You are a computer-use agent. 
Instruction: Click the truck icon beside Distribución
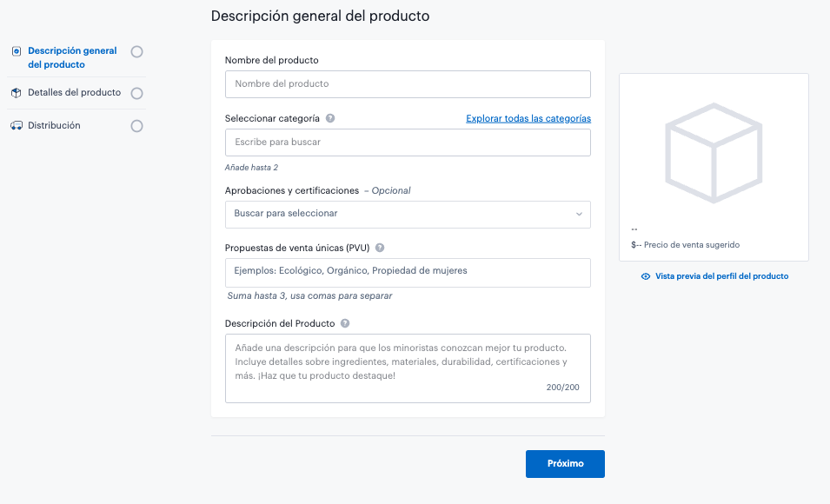pyautogui.click(x=16, y=126)
